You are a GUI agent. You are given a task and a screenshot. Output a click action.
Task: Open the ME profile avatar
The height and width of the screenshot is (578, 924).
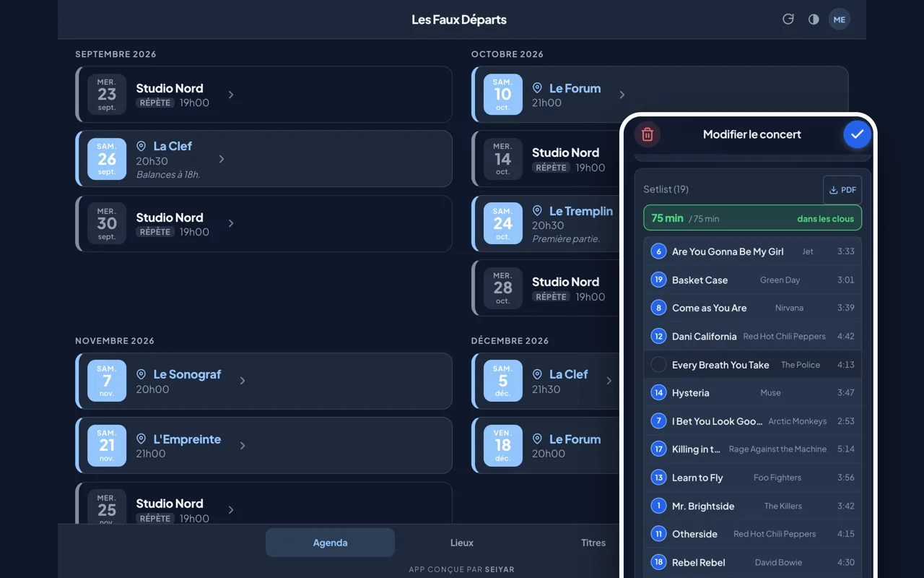tap(840, 20)
